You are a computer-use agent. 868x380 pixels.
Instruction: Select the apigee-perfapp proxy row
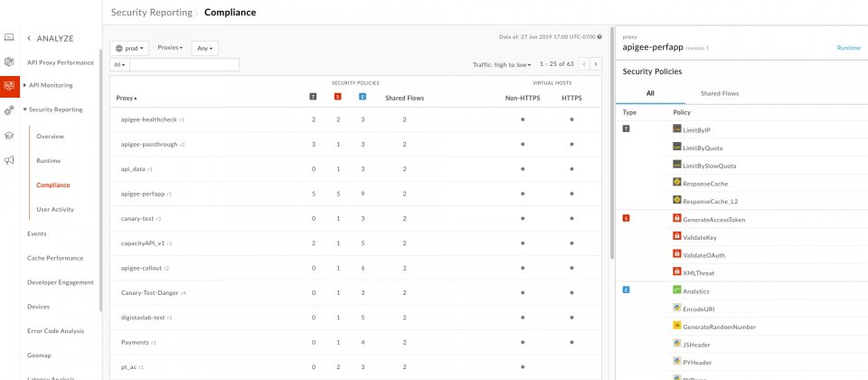point(355,194)
